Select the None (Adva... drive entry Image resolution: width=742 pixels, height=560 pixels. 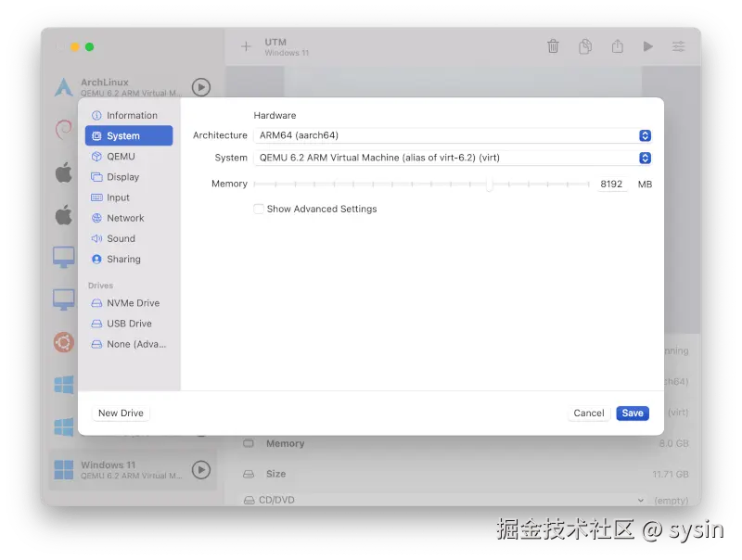(x=129, y=344)
